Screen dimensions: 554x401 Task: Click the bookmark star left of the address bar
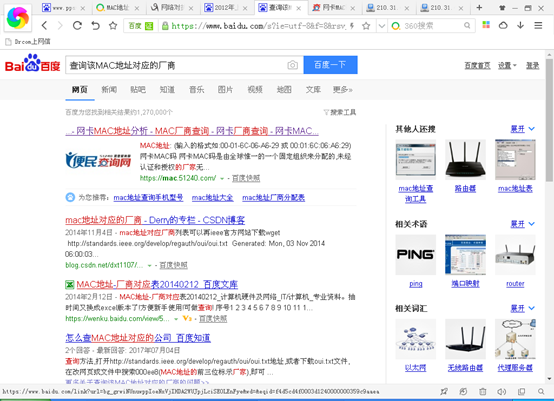pyautogui.click(x=113, y=25)
